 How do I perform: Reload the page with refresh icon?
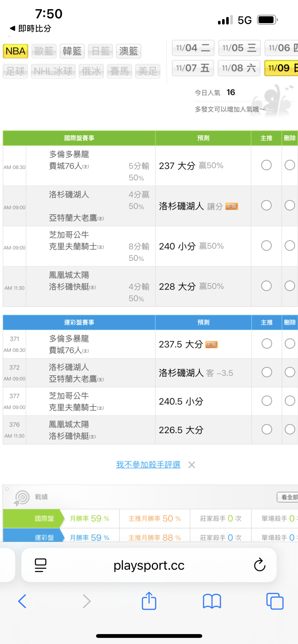[x=259, y=565]
